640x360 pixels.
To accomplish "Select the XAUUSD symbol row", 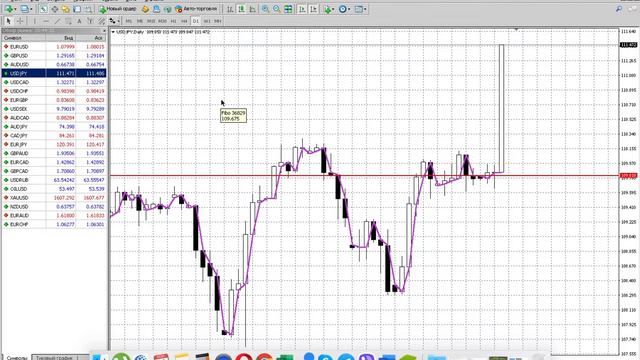I will pyautogui.click(x=54, y=198).
